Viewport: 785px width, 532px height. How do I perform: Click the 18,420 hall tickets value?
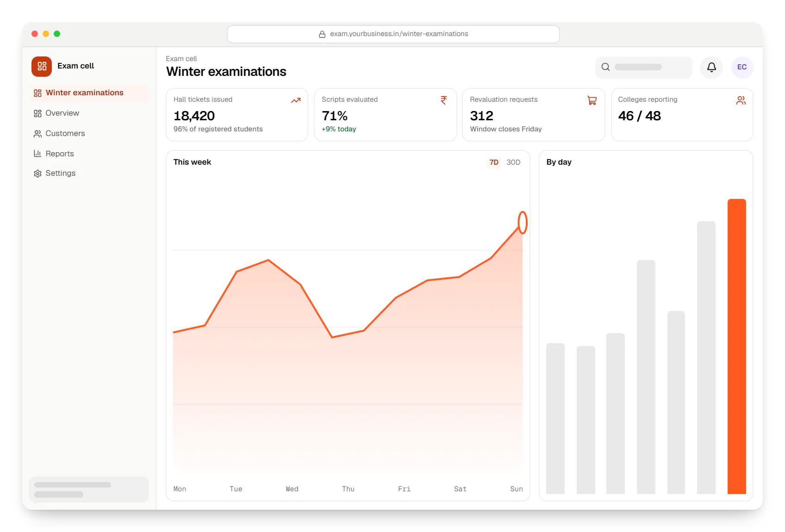point(194,116)
